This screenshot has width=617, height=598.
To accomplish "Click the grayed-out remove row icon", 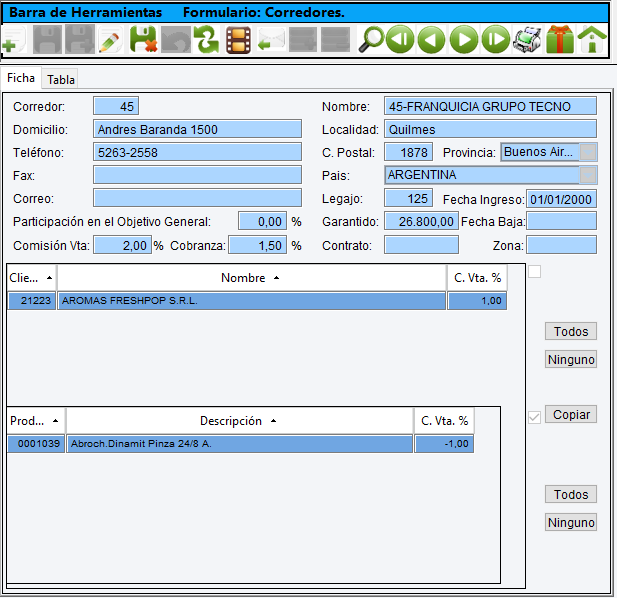I will (x=335, y=39).
